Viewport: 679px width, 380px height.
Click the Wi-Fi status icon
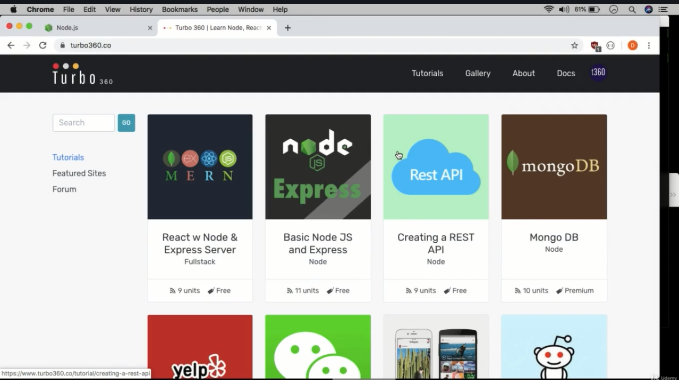(x=549, y=9)
